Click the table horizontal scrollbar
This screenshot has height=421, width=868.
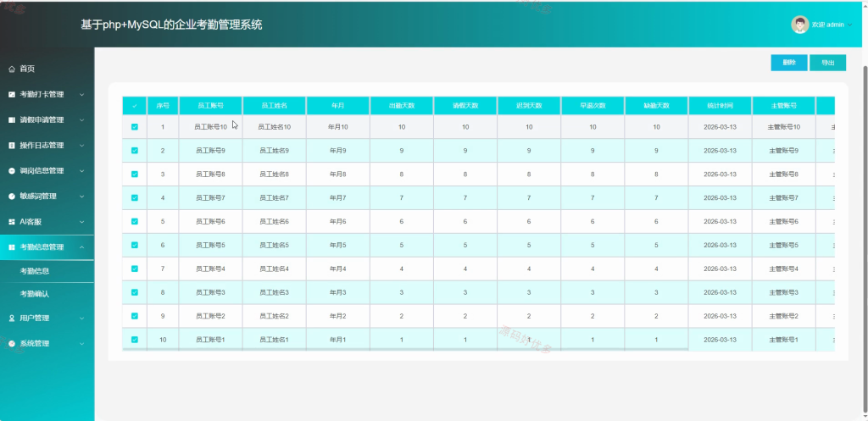(x=405, y=350)
